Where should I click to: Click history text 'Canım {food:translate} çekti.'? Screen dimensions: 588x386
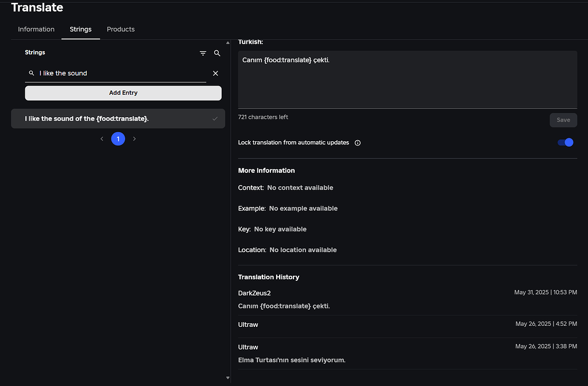tap(284, 306)
